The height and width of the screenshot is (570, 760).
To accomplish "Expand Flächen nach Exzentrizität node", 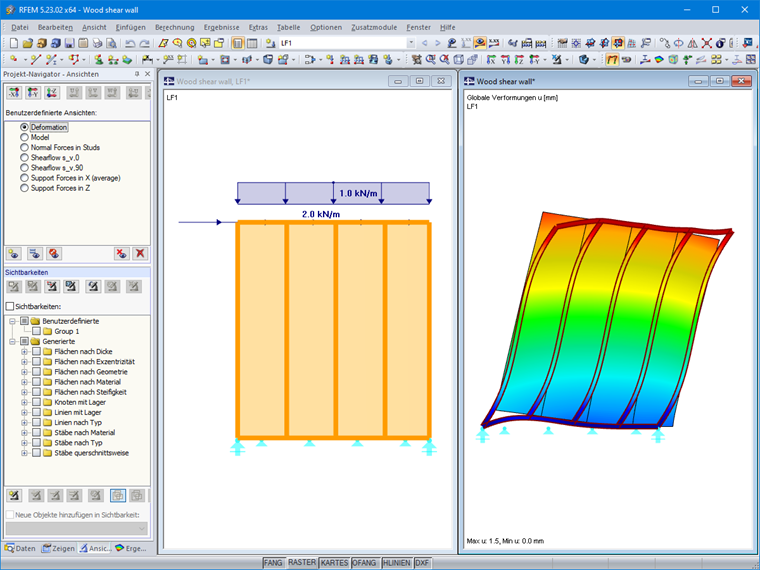I will coord(24,362).
